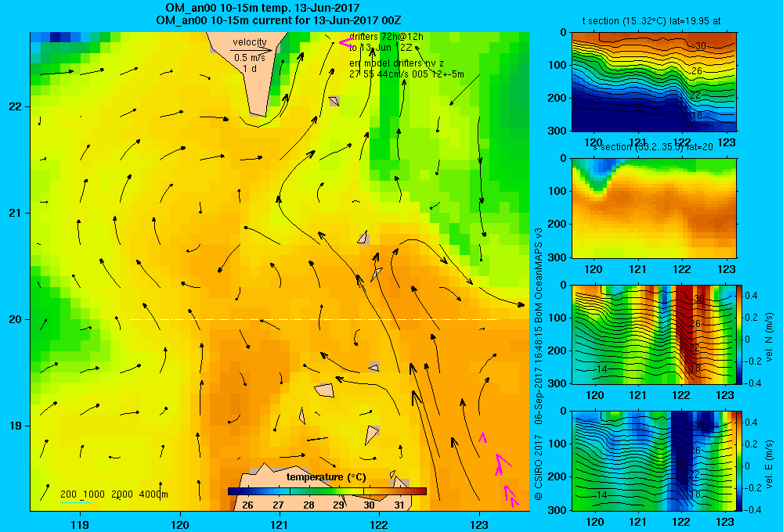Click the 'vel. E (m/s)' colorbar label

770,464
